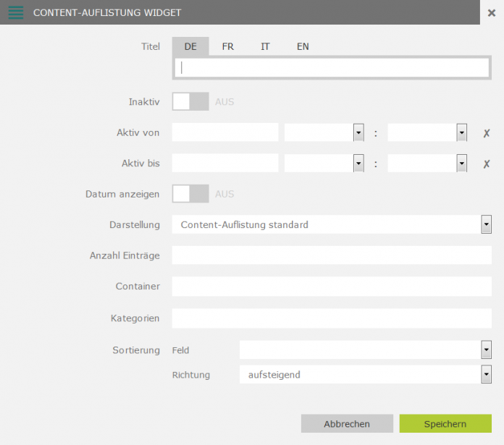Click the Aktiv von date field
The image size is (504, 445).
tap(225, 132)
